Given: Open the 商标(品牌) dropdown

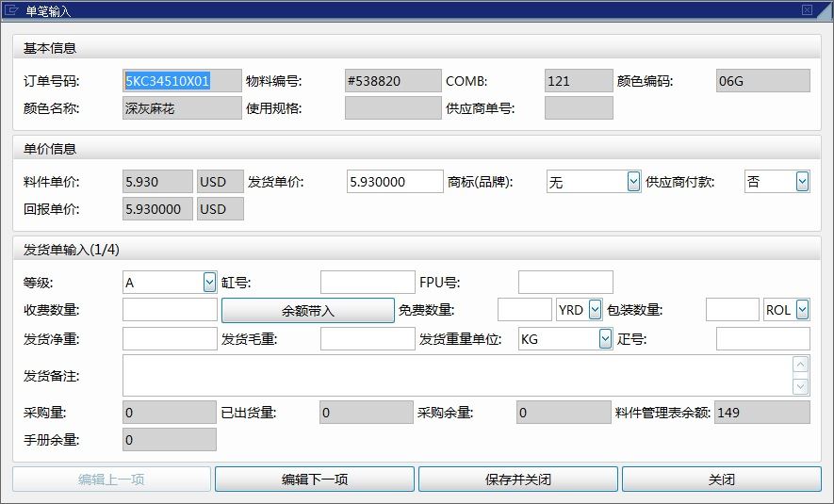Looking at the screenshot, I should pyautogui.click(x=633, y=182).
